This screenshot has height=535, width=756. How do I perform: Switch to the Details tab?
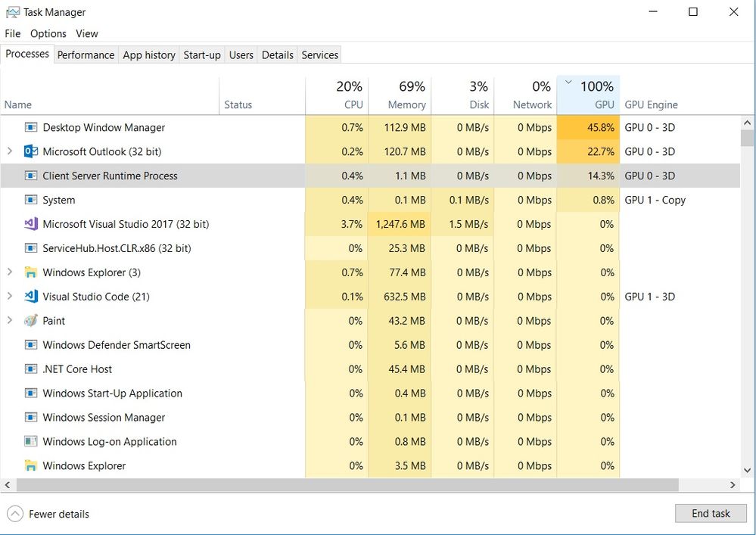click(277, 55)
